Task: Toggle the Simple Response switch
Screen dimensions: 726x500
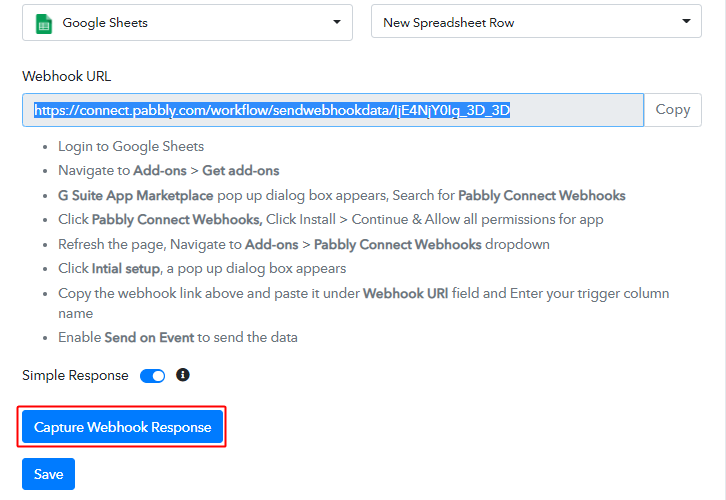Action: tap(152, 376)
